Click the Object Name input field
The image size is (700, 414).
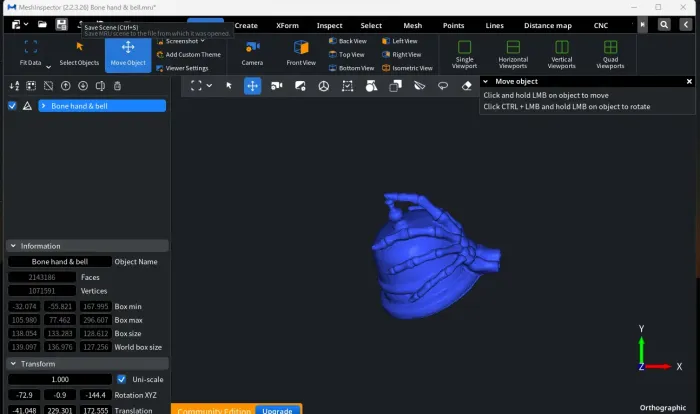point(60,262)
